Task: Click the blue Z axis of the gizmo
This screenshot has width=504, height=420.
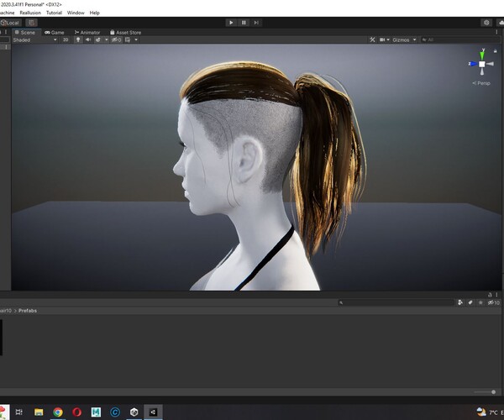Action: point(472,64)
